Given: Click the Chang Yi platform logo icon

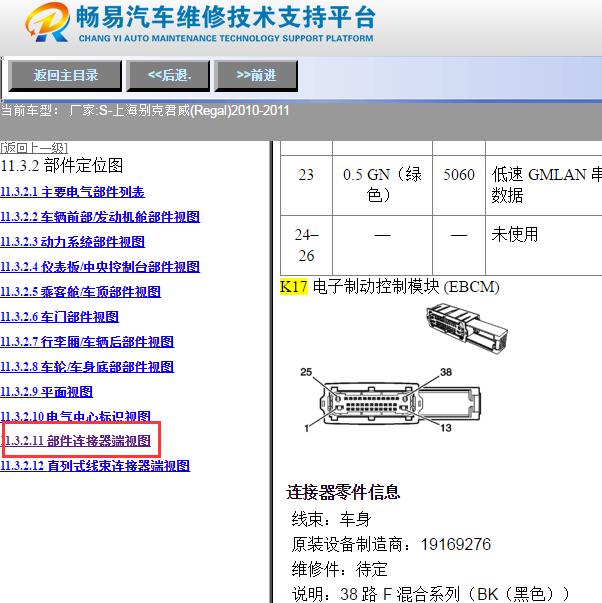Looking at the screenshot, I should pos(48,22).
